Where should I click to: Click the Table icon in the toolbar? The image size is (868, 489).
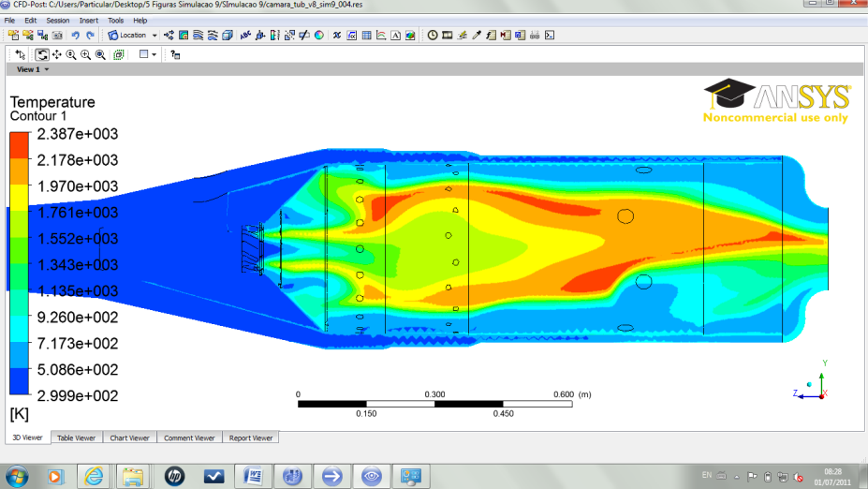(366, 36)
